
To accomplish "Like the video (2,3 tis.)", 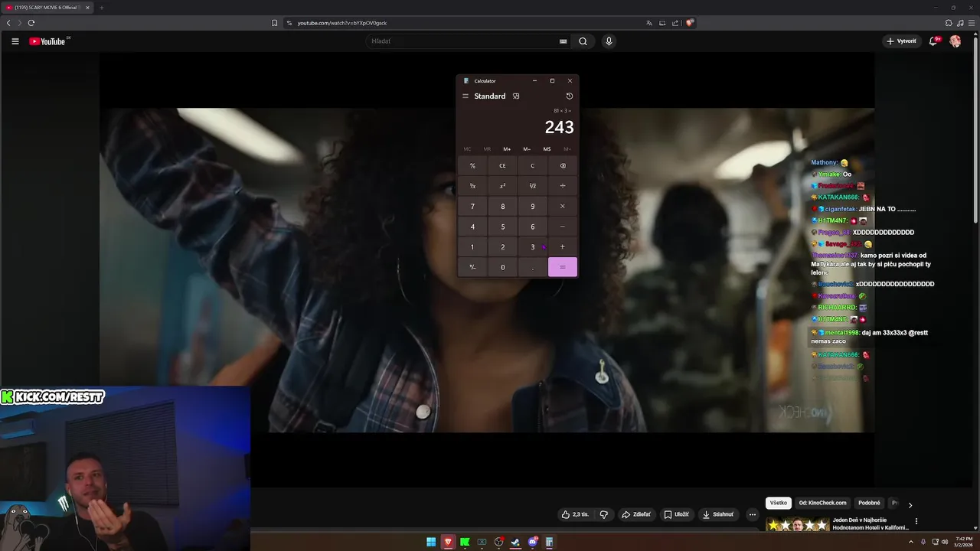I will point(575,514).
